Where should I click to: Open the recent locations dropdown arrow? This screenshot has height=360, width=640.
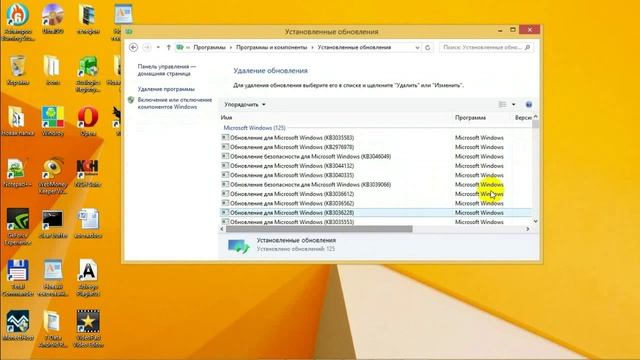click(158, 47)
